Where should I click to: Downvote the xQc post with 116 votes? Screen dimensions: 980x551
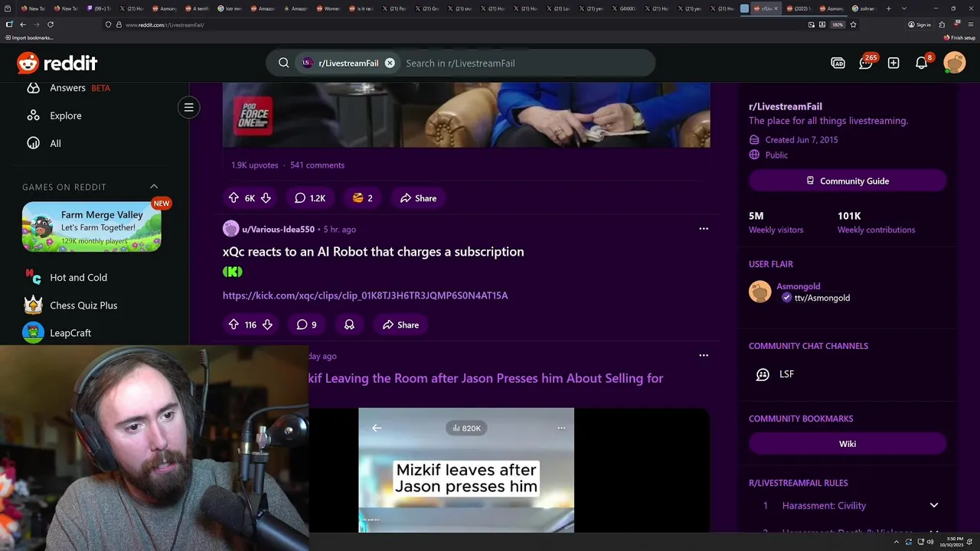(267, 324)
